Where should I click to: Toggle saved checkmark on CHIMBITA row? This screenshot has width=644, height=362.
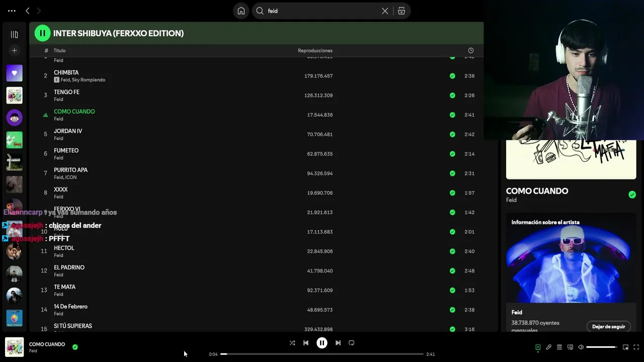tap(452, 76)
